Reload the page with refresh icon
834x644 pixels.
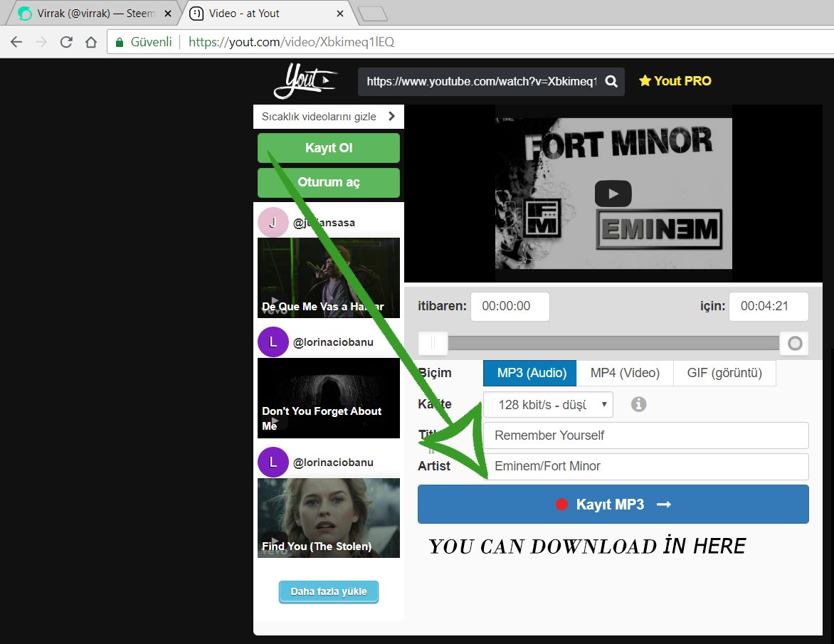[x=66, y=42]
